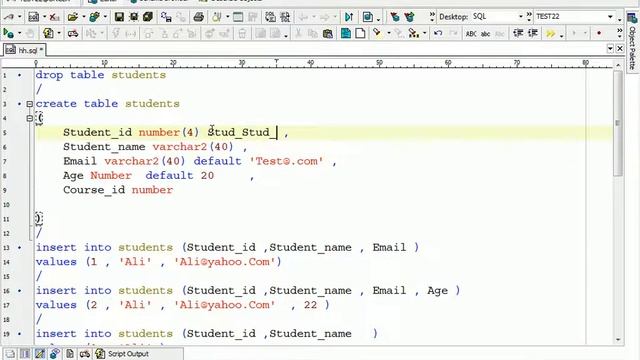Image resolution: width=640 pixels, height=360 pixels.
Task: Expand the toolbar overflow chevron beside Desktop
Action: 432,17
